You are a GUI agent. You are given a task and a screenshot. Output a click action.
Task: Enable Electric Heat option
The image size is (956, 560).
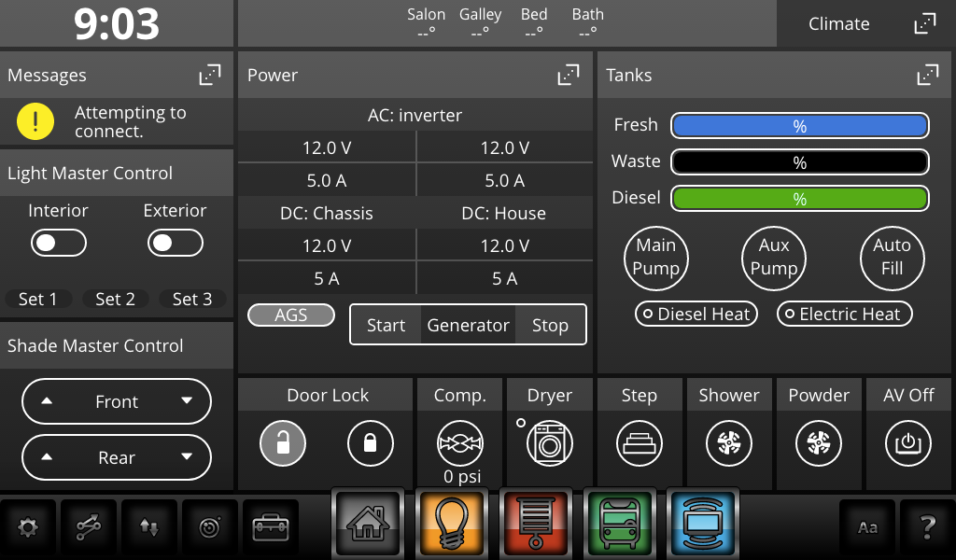point(844,314)
